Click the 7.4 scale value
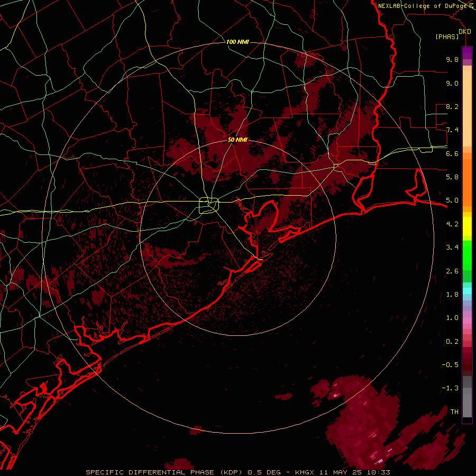The width and height of the screenshot is (476, 476). point(452,130)
